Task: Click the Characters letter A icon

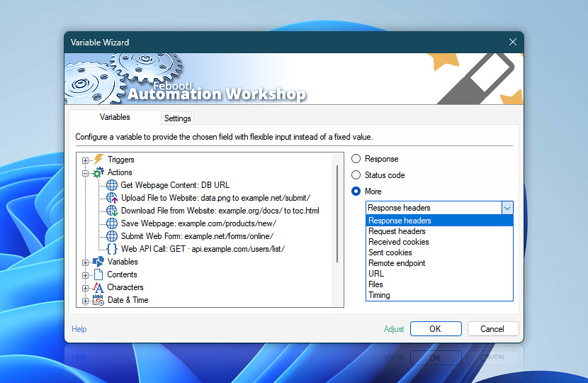Action: pos(98,287)
